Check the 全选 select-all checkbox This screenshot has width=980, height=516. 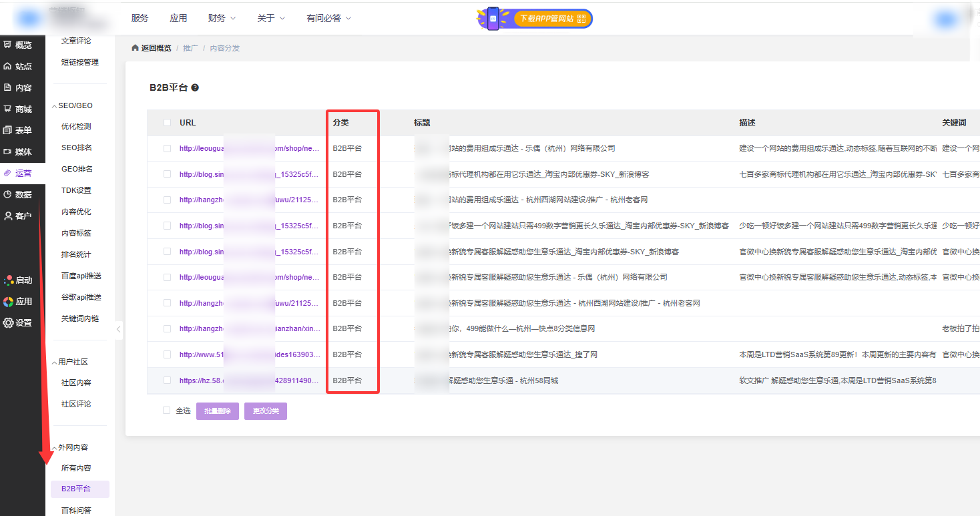(167, 411)
